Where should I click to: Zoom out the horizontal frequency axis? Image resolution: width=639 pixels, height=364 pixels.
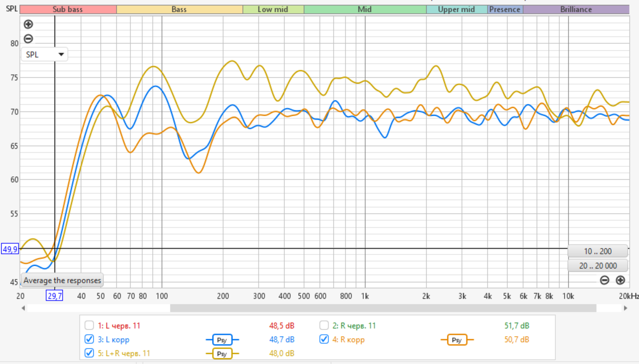pyautogui.click(x=604, y=280)
